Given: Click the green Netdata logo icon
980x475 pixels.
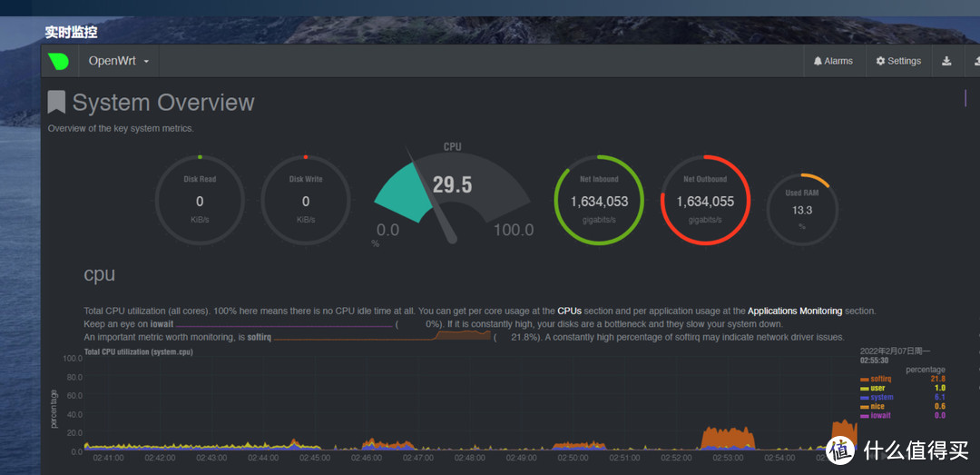Looking at the screenshot, I should pyautogui.click(x=58, y=61).
